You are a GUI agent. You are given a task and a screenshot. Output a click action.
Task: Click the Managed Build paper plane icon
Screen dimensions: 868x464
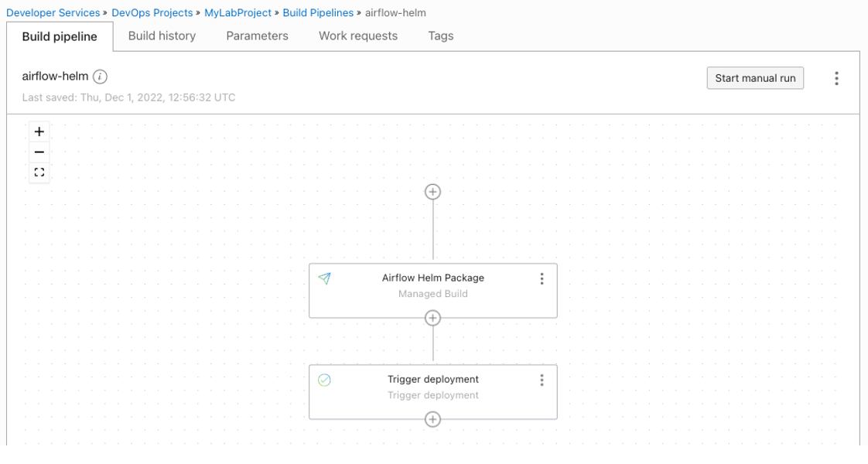(x=325, y=278)
